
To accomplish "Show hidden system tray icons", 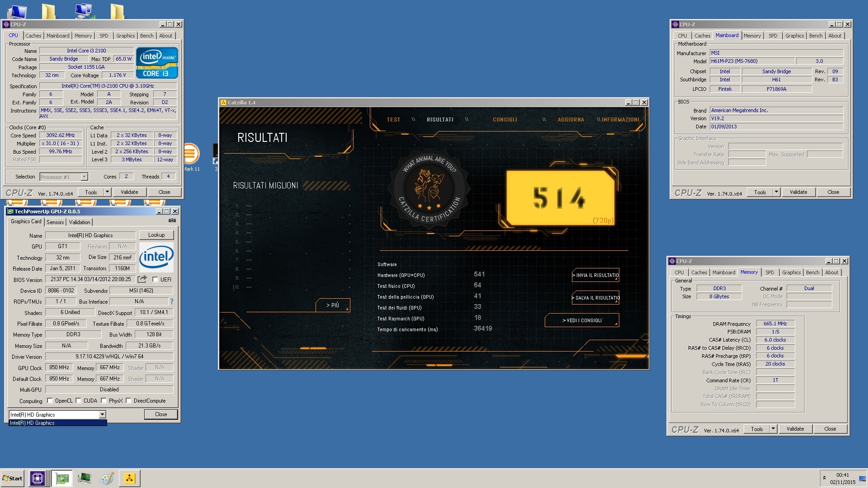I will 824,478.
